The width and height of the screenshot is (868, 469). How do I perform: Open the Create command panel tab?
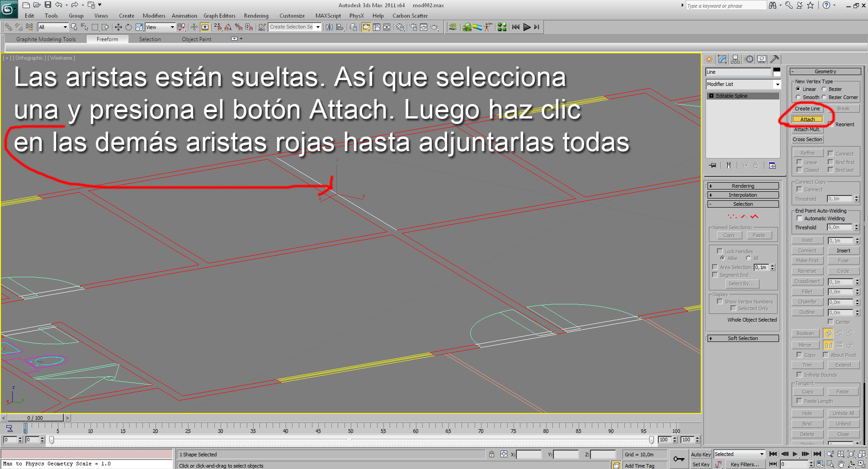(x=709, y=59)
